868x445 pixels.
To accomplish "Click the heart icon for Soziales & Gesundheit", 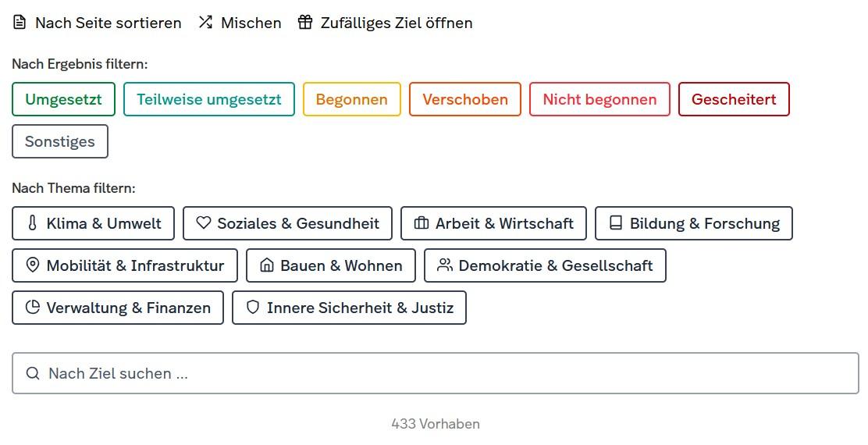I will coord(204,223).
